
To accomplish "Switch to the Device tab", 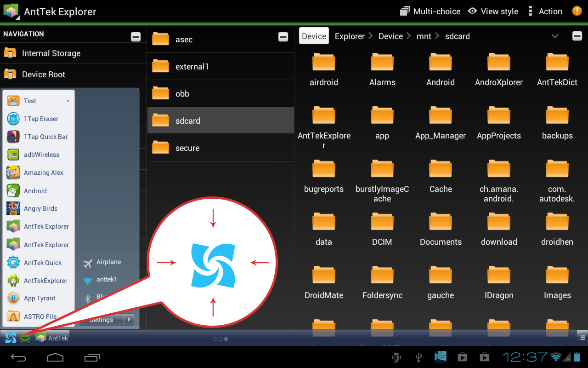I will 314,35.
